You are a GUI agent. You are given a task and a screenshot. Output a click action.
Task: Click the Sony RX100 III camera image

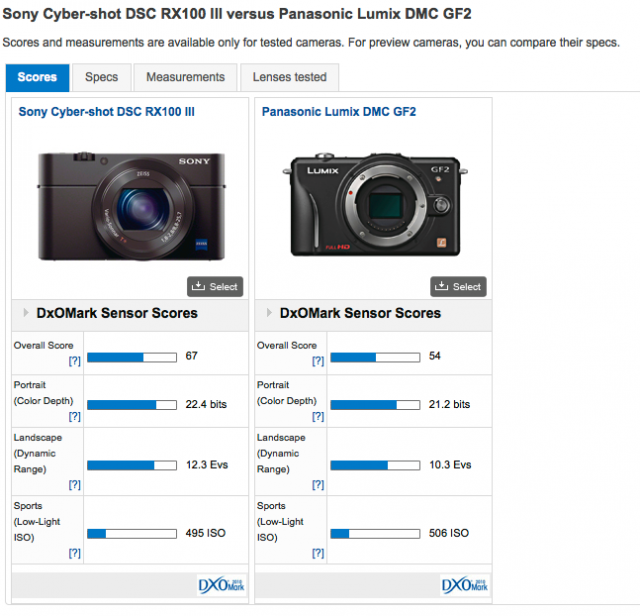[131, 206]
